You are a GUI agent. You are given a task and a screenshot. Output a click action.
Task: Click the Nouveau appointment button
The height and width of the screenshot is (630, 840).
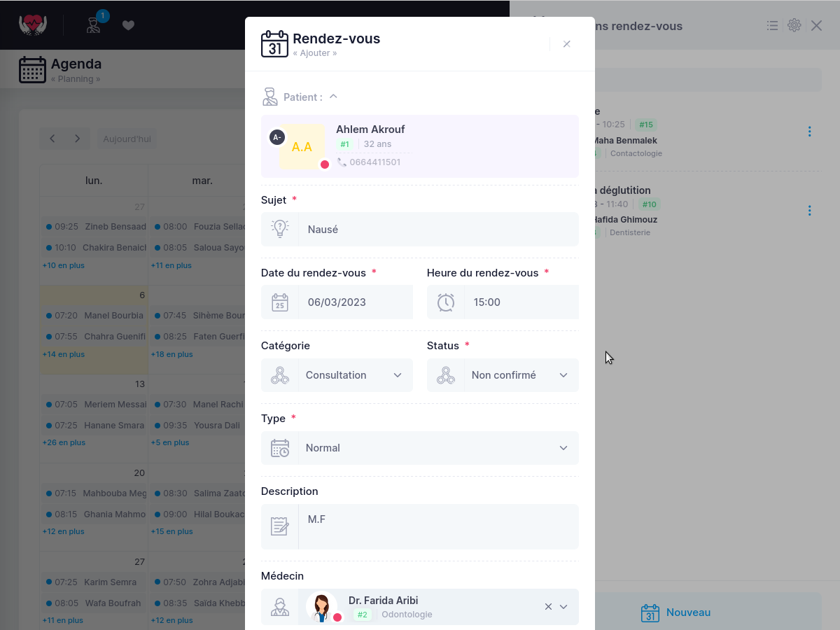[x=675, y=612]
